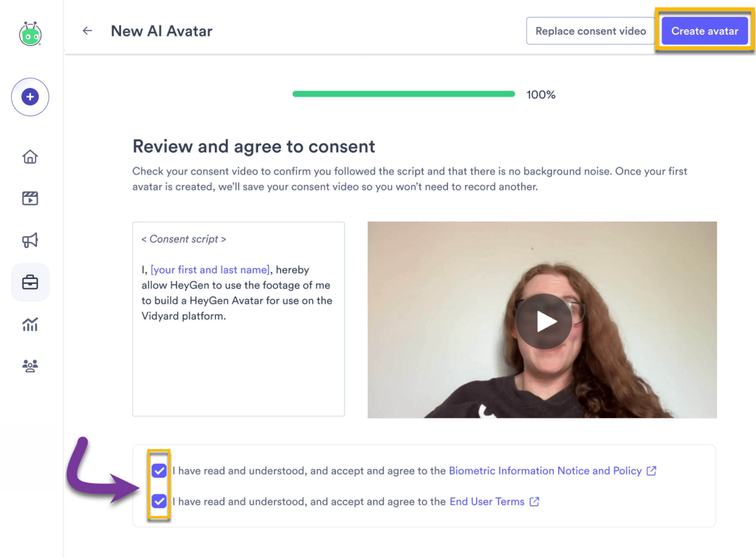
Task: Check the Biometric Information Notice agreement checkbox
Action: pyautogui.click(x=159, y=470)
